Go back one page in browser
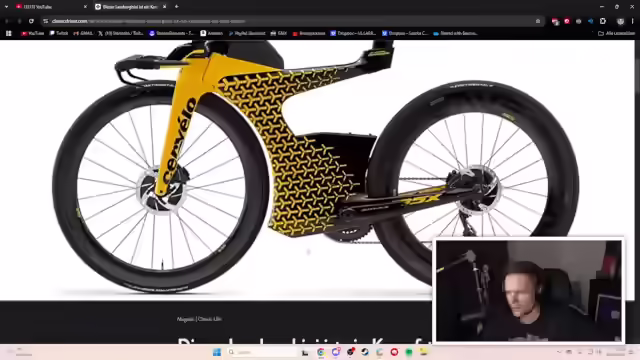The image size is (640, 360). (x=7, y=21)
